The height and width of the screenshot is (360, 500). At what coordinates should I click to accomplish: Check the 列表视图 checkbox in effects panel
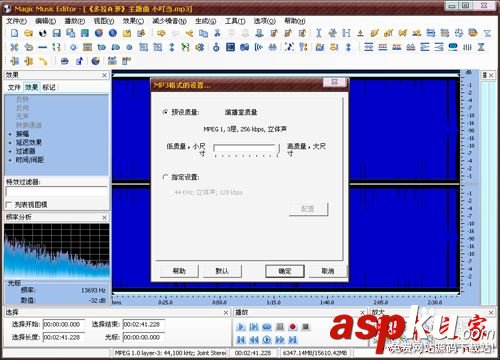[9, 204]
